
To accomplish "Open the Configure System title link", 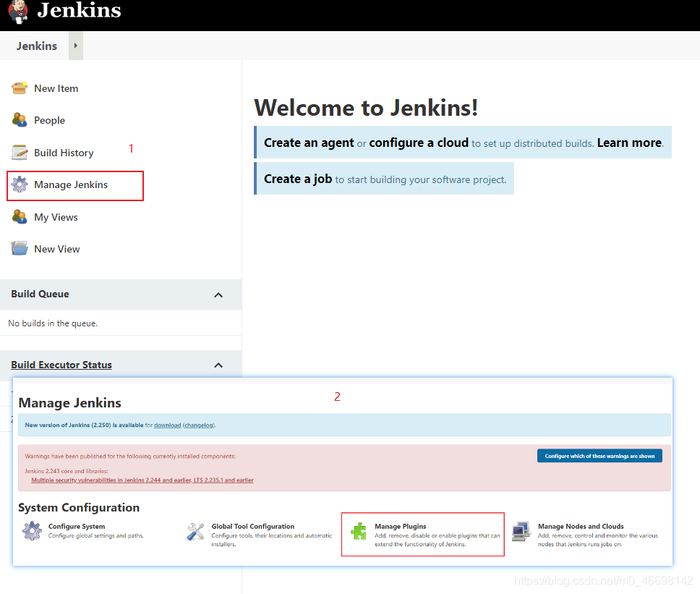I will 77,527.
